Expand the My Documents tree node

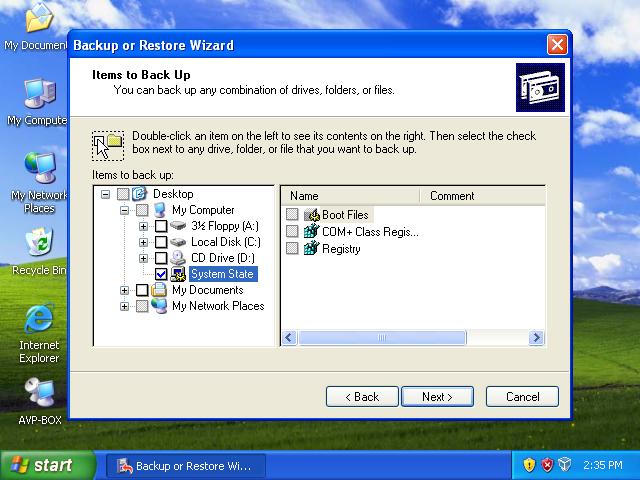point(124,290)
